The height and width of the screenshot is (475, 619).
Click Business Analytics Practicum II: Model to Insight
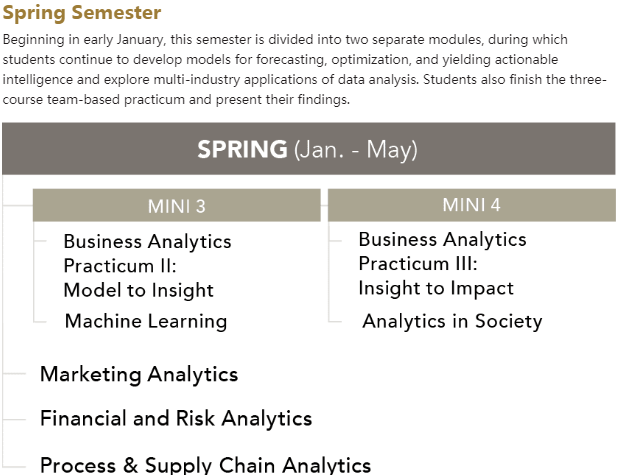(147, 266)
